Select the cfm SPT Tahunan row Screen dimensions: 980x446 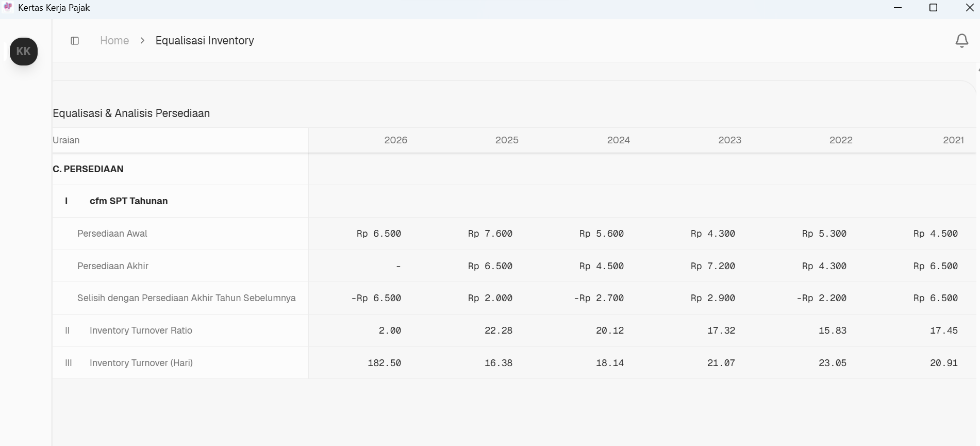(x=128, y=201)
